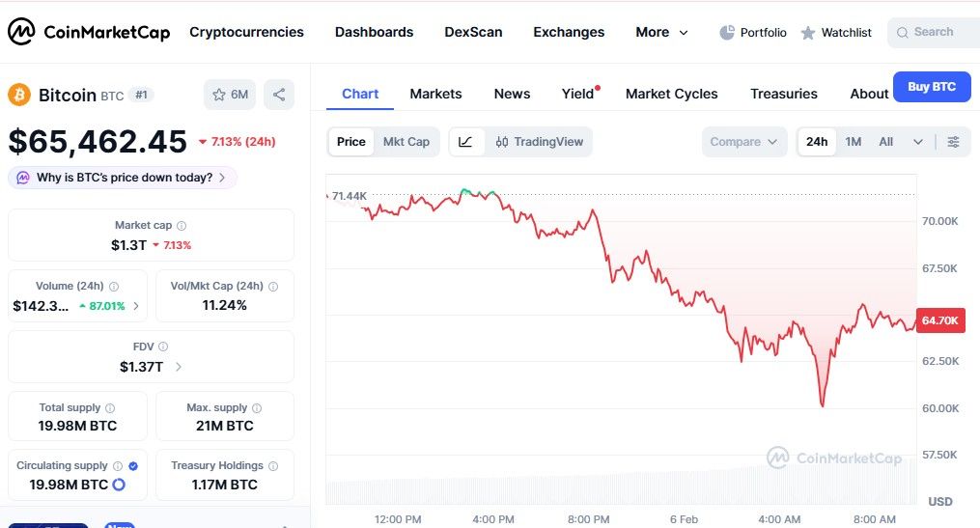Switch to the Markets tab

[x=435, y=94]
